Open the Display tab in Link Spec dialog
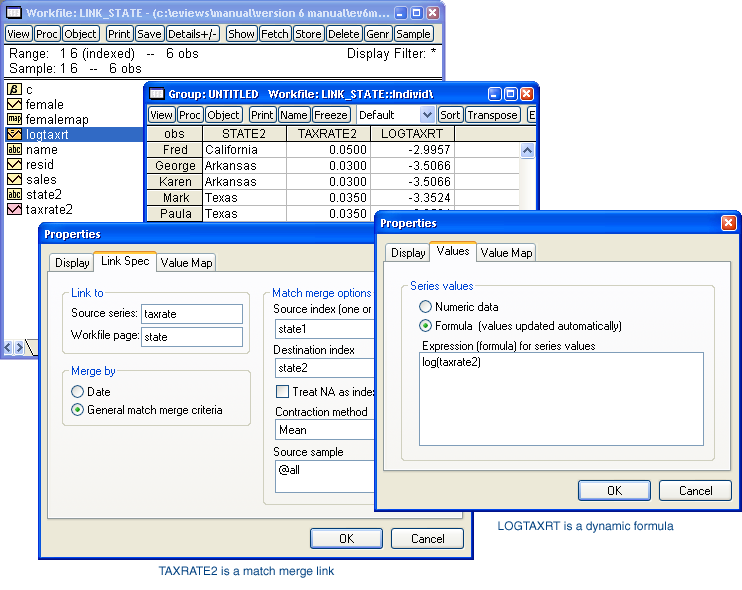The image size is (742, 590). 72,263
